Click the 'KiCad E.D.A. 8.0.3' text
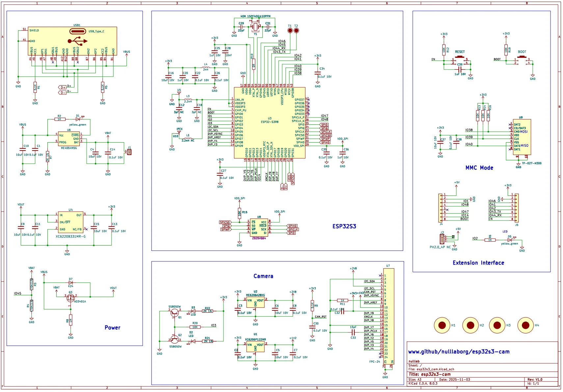Screen dimensions: 563x392 [423, 383]
